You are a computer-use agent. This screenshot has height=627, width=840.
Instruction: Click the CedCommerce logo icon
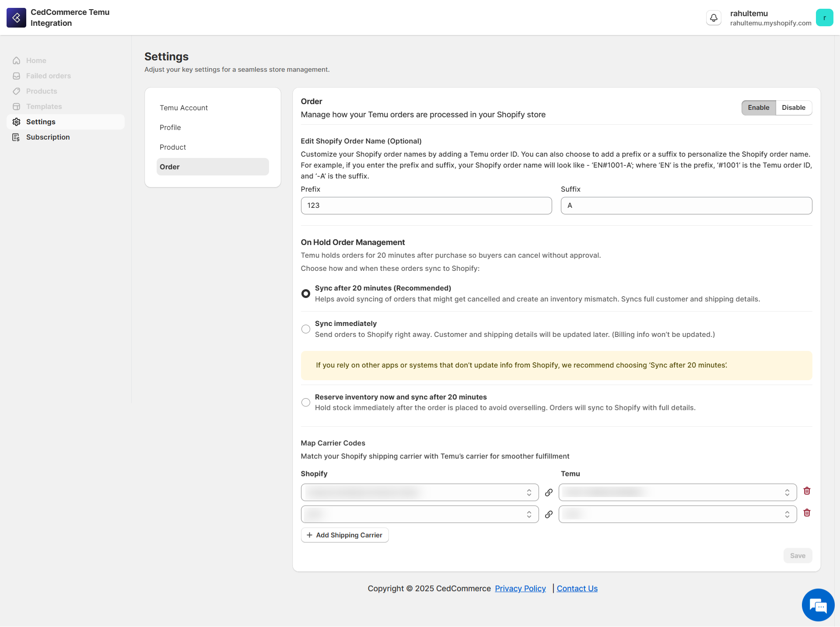click(x=16, y=18)
